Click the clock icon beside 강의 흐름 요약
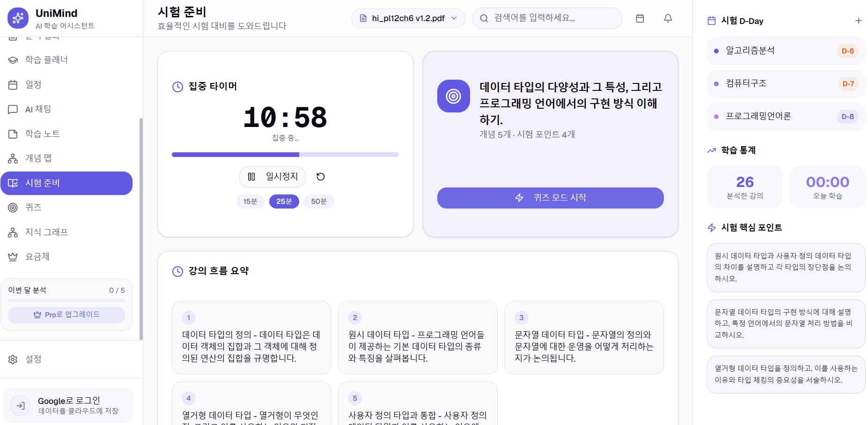This screenshot has width=868, height=425. coord(178,271)
